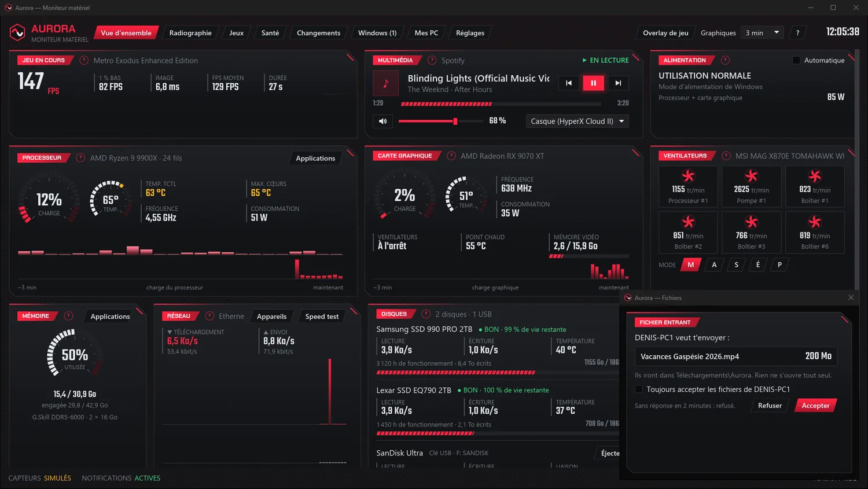Pause the Blinding Lights playback

[593, 83]
